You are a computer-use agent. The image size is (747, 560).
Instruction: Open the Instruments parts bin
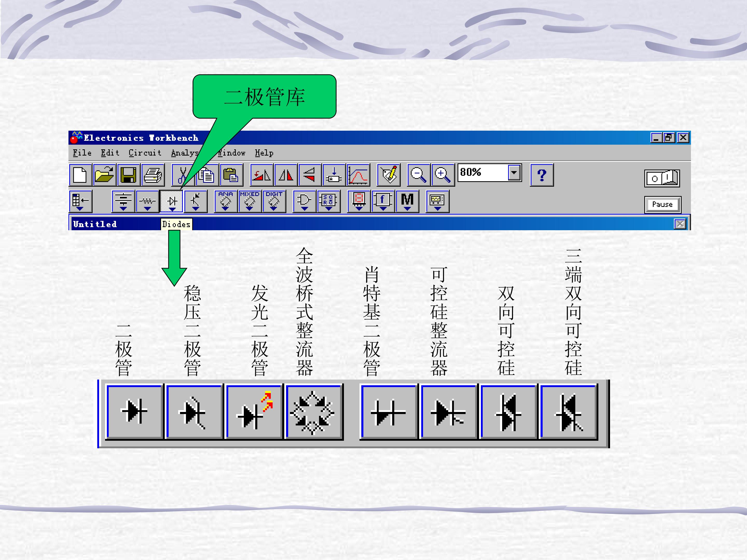(437, 201)
